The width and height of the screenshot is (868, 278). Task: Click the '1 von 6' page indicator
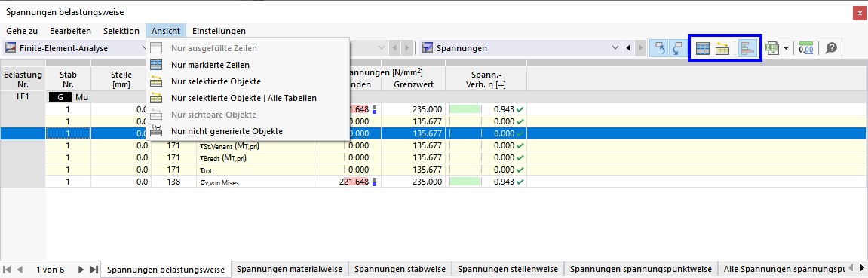point(51,270)
